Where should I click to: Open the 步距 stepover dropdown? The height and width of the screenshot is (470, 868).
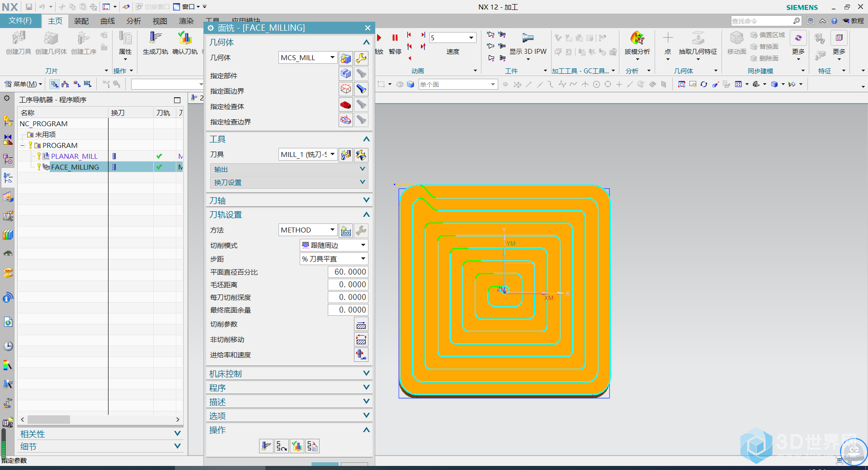pyautogui.click(x=363, y=259)
